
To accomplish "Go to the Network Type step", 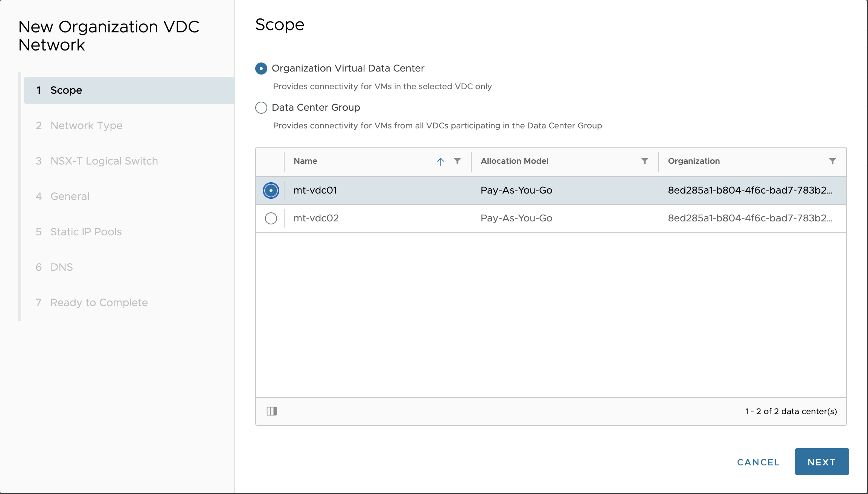I will (x=86, y=126).
